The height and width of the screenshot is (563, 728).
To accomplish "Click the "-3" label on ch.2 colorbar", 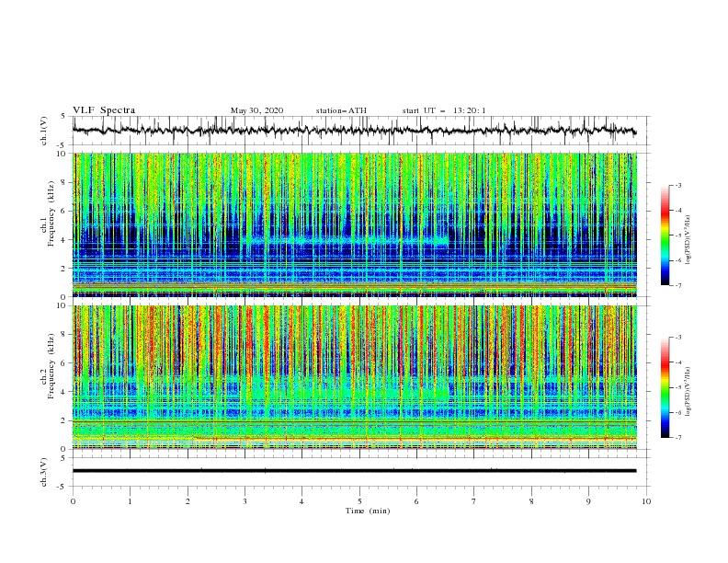I will click(x=677, y=338).
